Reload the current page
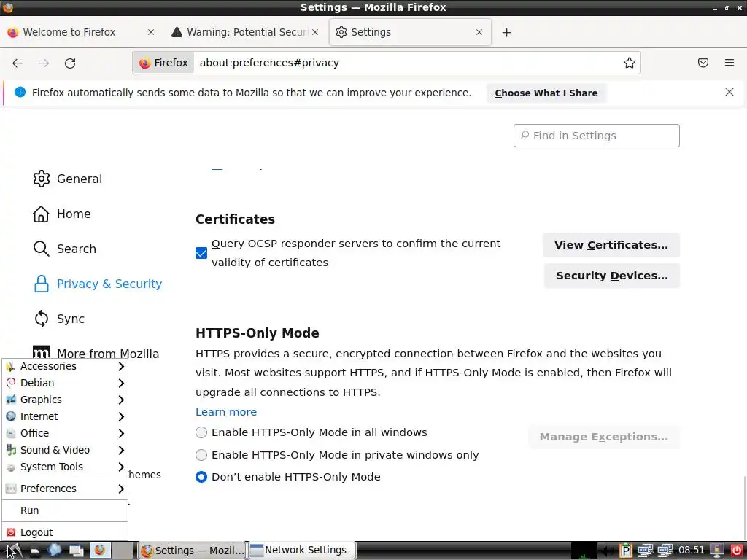Viewport: 747px width, 560px height. click(70, 63)
